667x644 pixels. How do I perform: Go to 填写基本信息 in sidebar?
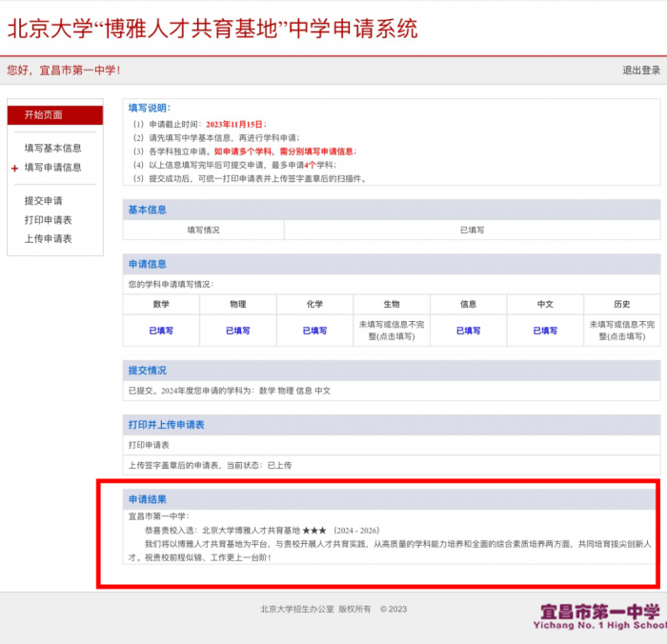coord(52,148)
